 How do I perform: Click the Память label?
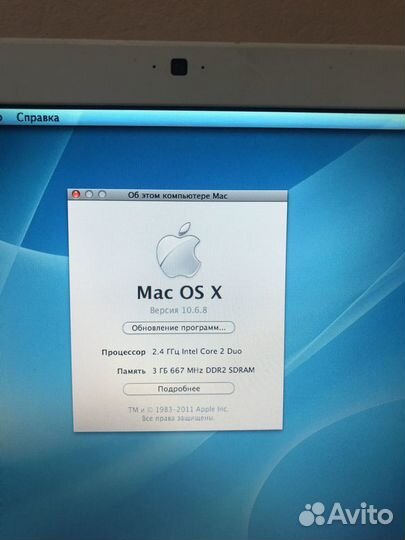coord(131,371)
